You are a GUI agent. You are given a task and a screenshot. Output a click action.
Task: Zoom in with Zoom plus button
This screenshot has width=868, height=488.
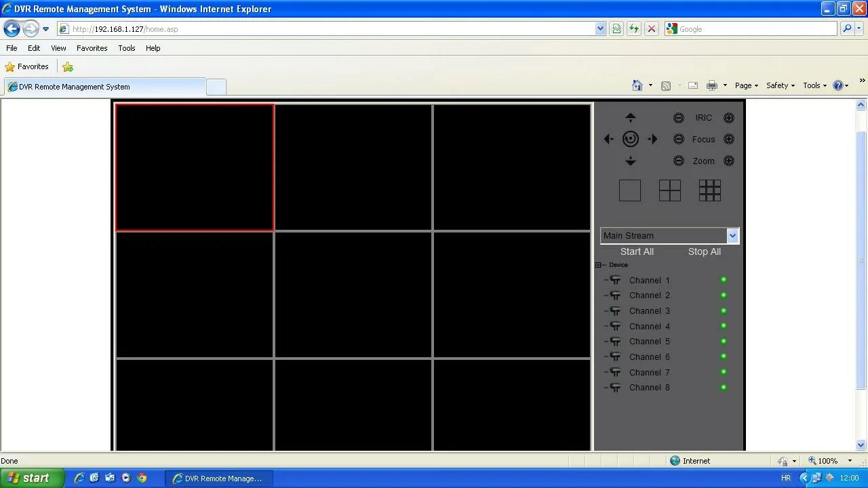pos(728,161)
